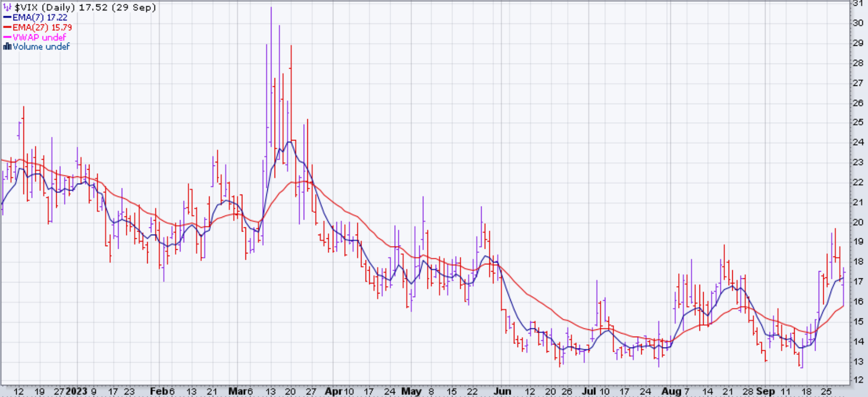Click the VWAP undef legend label
This screenshot has height=397, width=868.
(x=39, y=37)
